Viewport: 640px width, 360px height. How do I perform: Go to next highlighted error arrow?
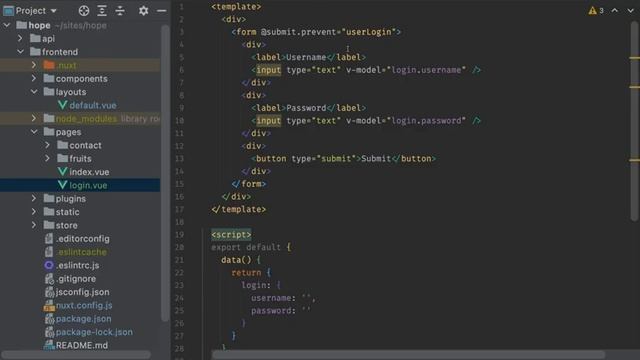click(x=630, y=11)
